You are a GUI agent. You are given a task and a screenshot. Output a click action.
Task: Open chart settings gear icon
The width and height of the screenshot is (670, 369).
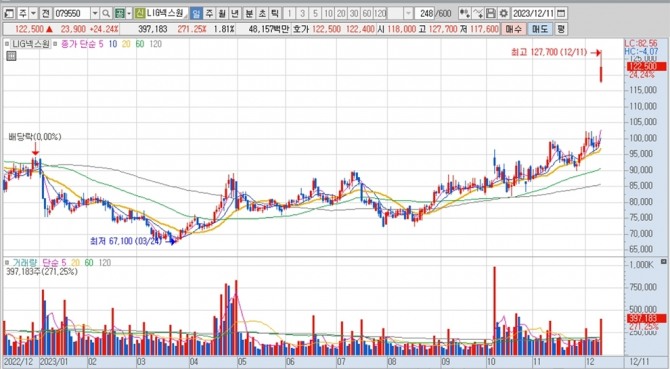[x=504, y=14]
